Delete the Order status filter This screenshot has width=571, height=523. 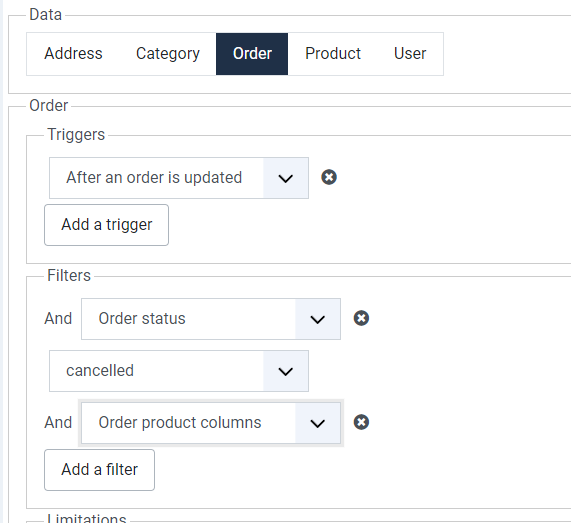click(x=361, y=318)
